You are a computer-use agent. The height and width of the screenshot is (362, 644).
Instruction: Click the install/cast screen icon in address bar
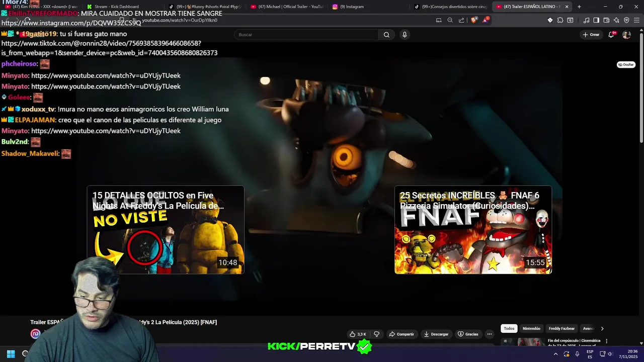[x=439, y=20]
